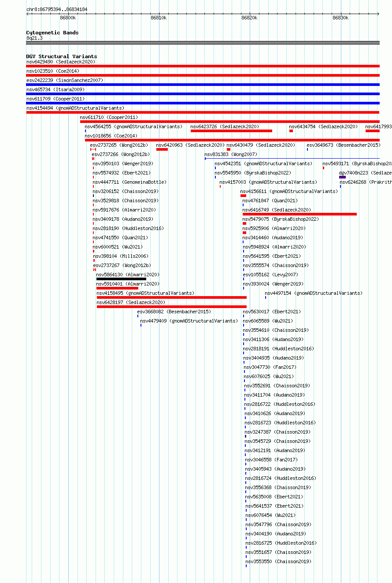Viewport: 392px width, 583px height.
Task: Select the nsv1023510 (Coe2014) variant label
Action: coord(53,71)
